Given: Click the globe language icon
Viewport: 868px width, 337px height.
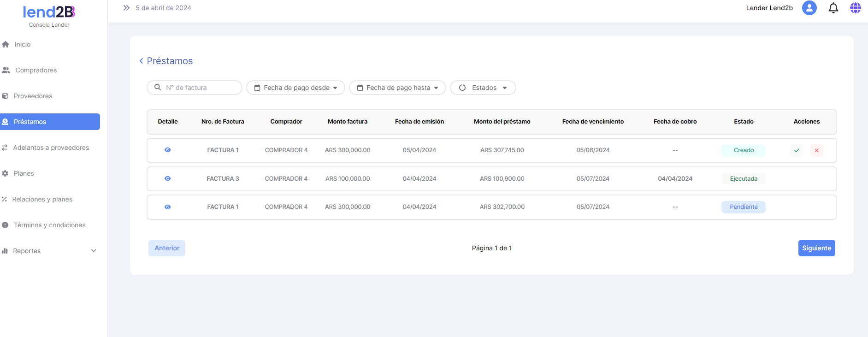Looking at the screenshot, I should (x=855, y=8).
